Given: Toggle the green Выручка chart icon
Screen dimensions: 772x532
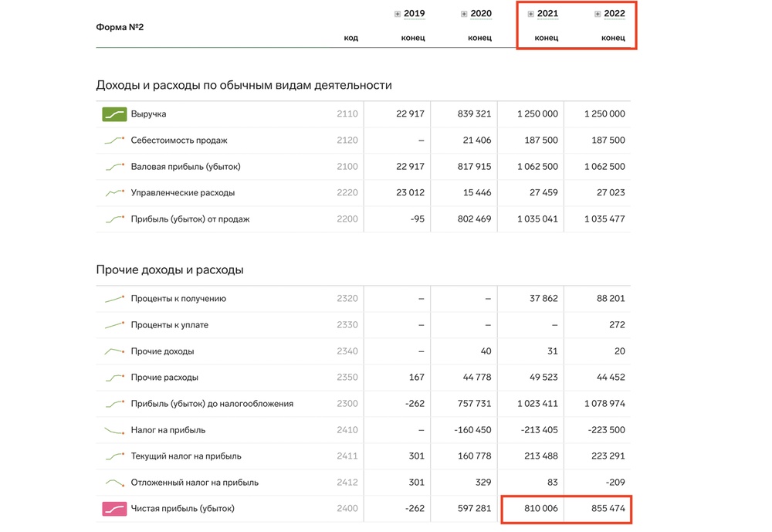Looking at the screenshot, I should coord(114,114).
